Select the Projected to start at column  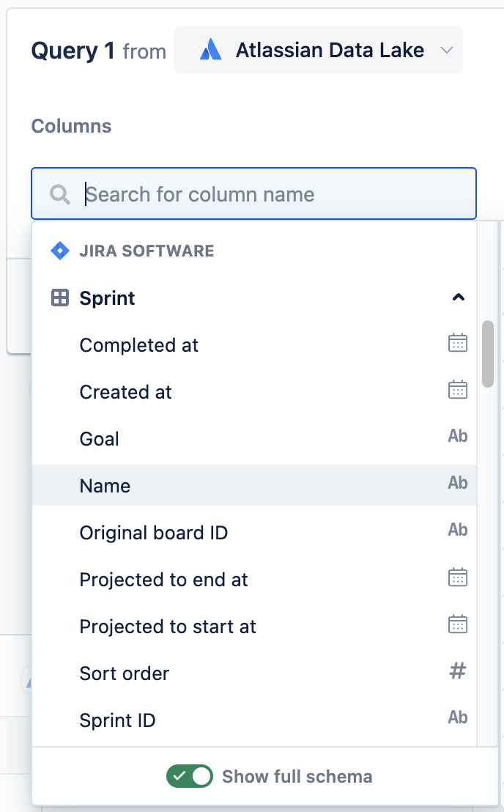coord(254,626)
